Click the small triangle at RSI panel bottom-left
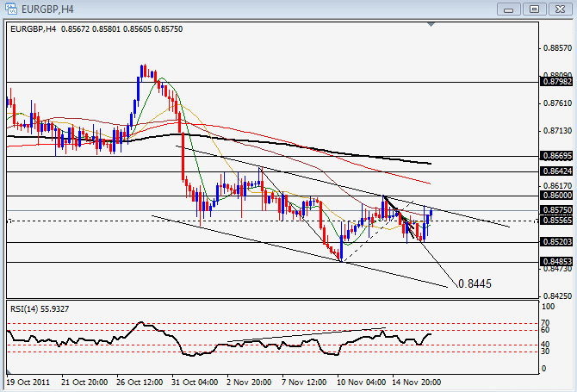The image size is (577, 392). point(9,370)
